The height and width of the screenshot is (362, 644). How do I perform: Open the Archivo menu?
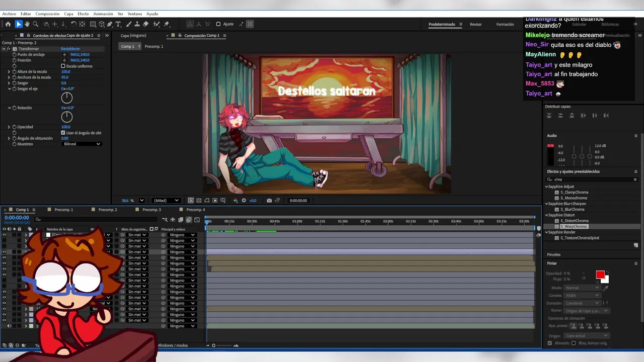(x=9, y=14)
